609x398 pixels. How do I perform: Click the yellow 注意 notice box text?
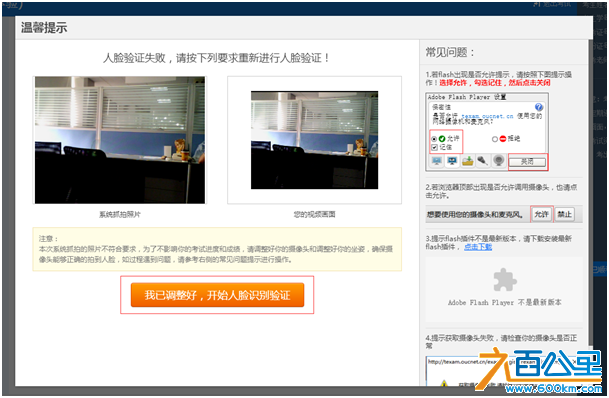(217, 249)
